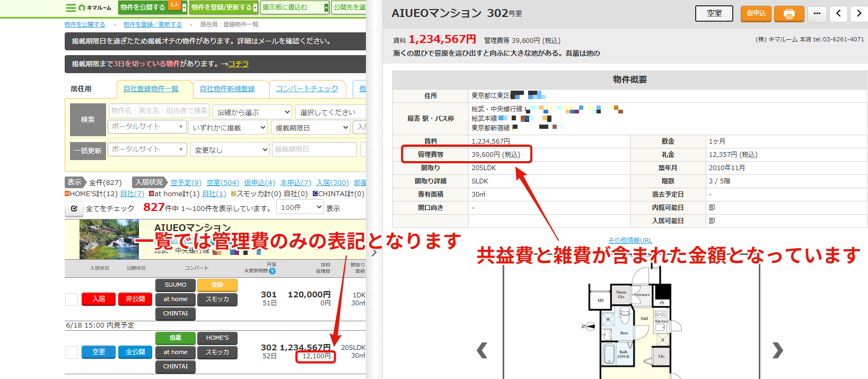Click the check-all icon button
This screenshot has width=868, height=379.
(x=74, y=208)
